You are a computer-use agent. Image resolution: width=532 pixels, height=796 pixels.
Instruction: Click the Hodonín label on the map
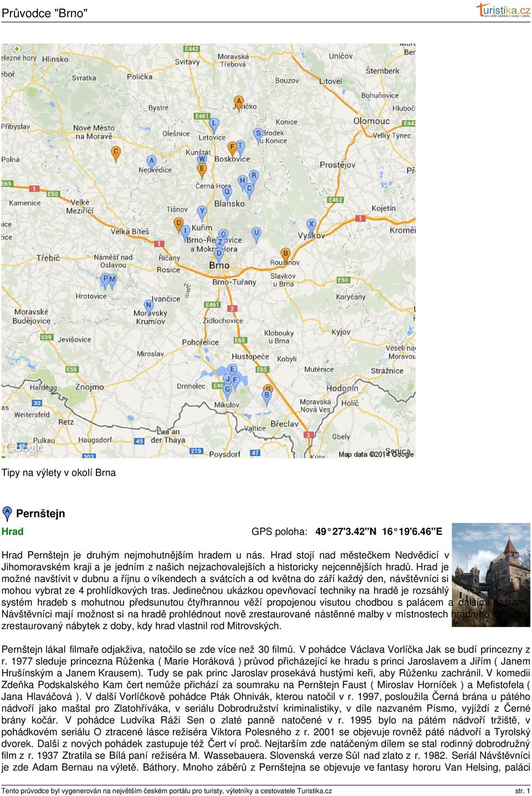342,389
